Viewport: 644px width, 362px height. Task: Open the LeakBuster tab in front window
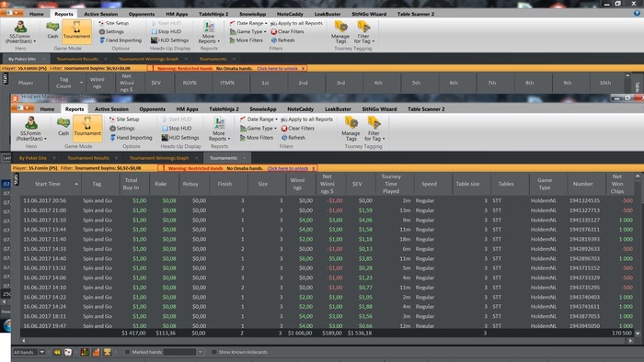point(338,109)
